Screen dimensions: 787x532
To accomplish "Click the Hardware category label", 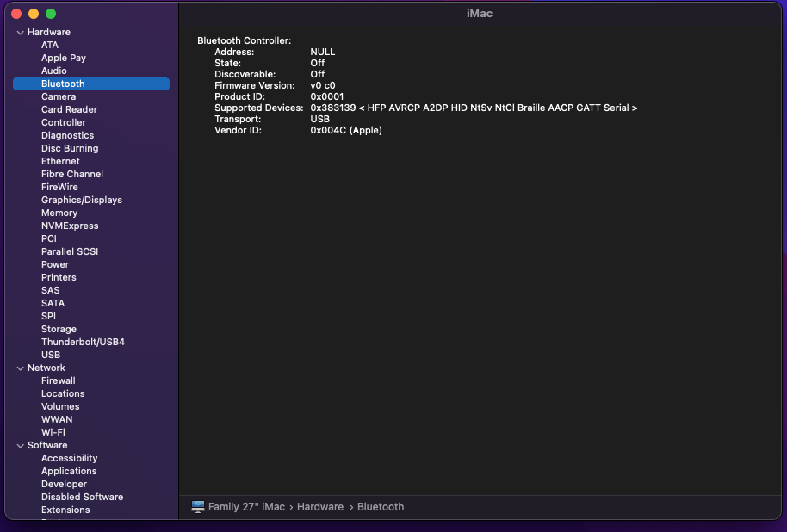I will 49,32.
